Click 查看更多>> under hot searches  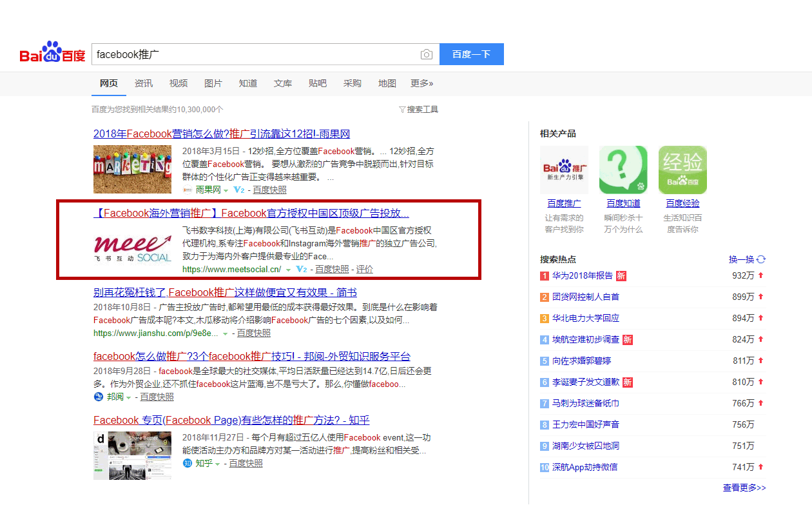click(x=744, y=488)
